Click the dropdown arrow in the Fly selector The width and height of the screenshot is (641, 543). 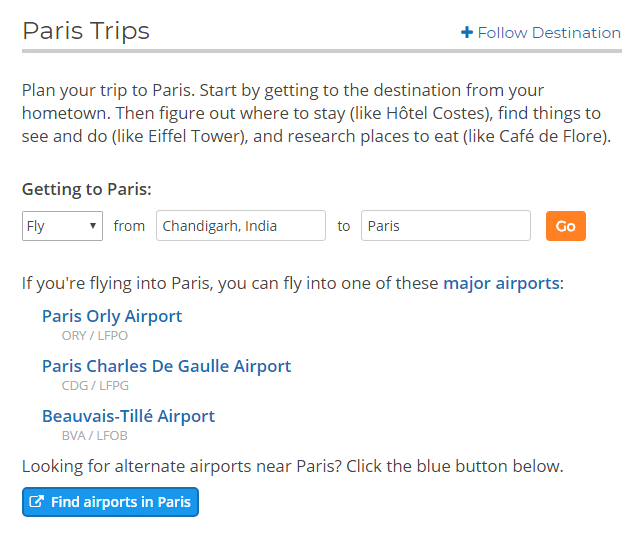tap(93, 226)
